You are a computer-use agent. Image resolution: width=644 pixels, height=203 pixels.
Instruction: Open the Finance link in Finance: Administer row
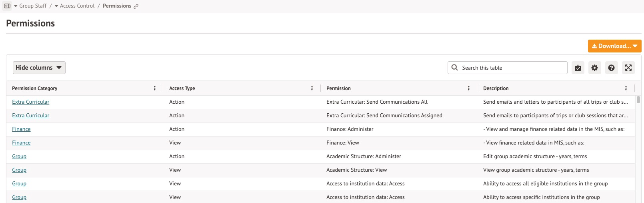coord(21,129)
